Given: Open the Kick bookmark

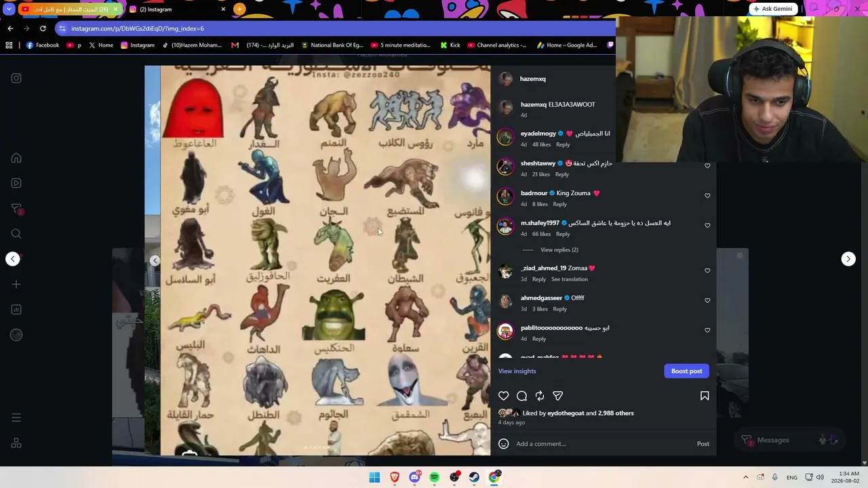Looking at the screenshot, I should click(450, 45).
